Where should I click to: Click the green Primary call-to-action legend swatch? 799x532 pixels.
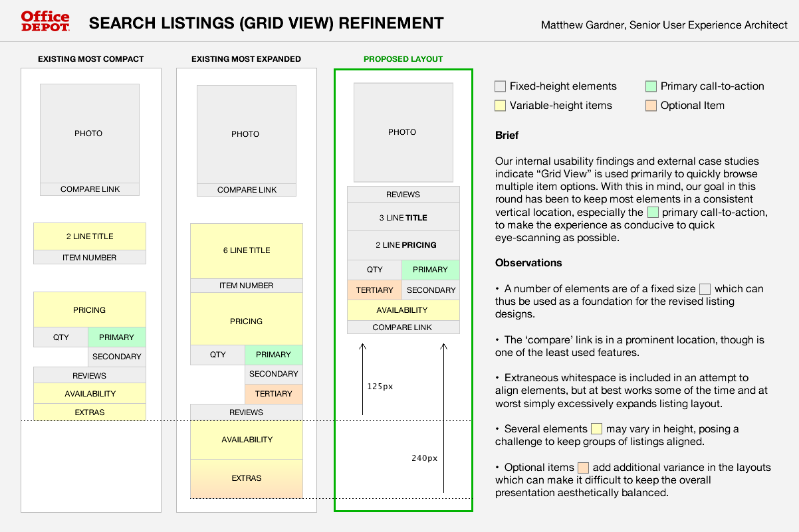point(651,86)
